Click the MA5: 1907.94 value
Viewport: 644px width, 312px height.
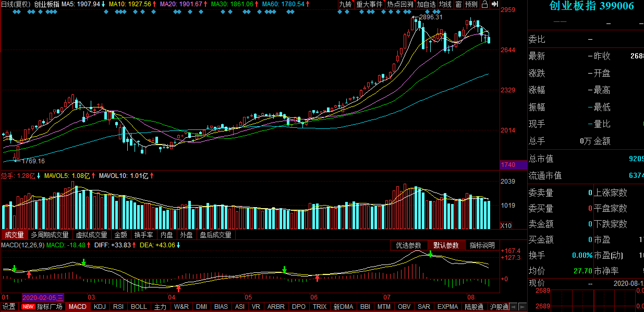pos(81,4)
